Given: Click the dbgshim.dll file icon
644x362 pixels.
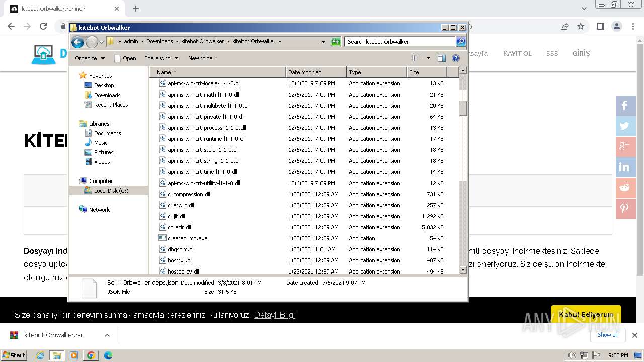Looking at the screenshot, I should (x=163, y=249).
